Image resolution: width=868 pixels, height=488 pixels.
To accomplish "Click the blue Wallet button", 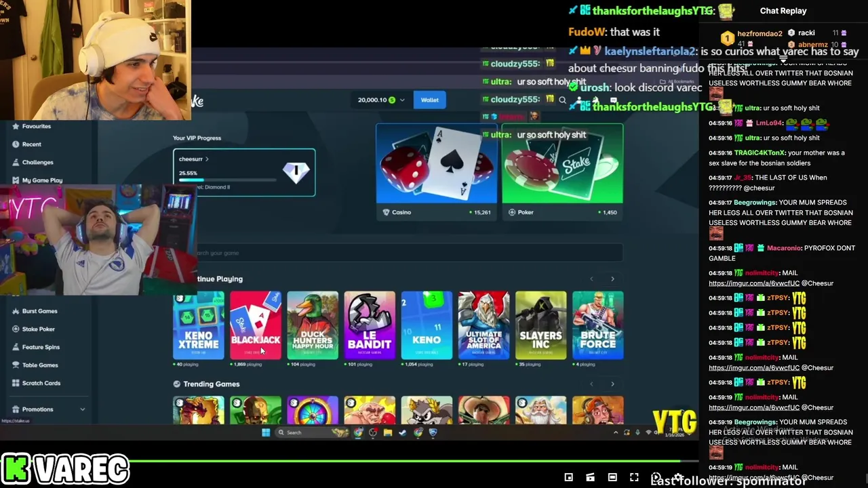I will tap(430, 100).
